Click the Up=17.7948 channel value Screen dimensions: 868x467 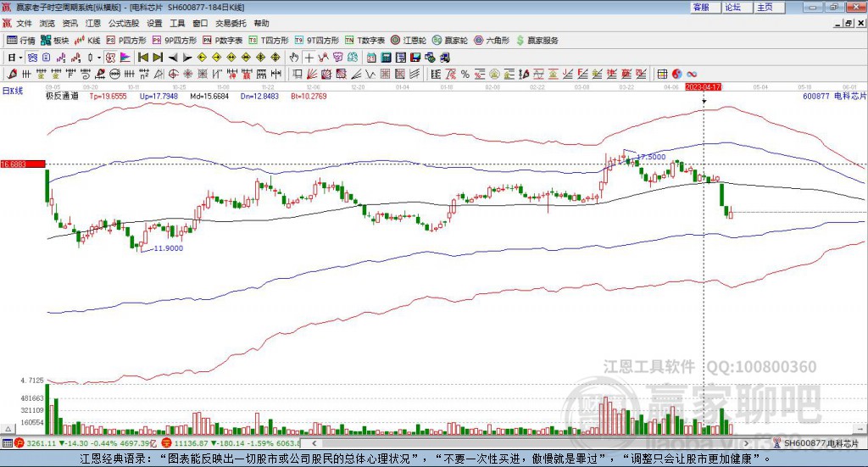point(159,96)
